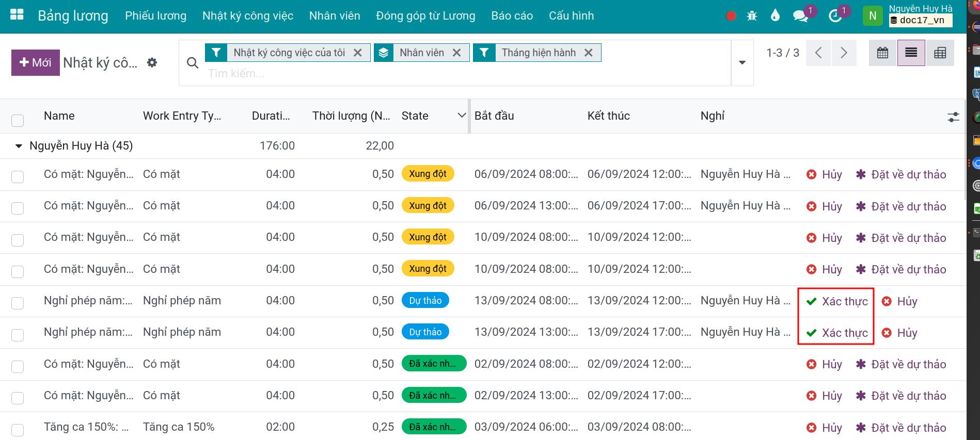This screenshot has width=980, height=440.
Task: Open the user account menu avatar
Action: [x=873, y=16]
